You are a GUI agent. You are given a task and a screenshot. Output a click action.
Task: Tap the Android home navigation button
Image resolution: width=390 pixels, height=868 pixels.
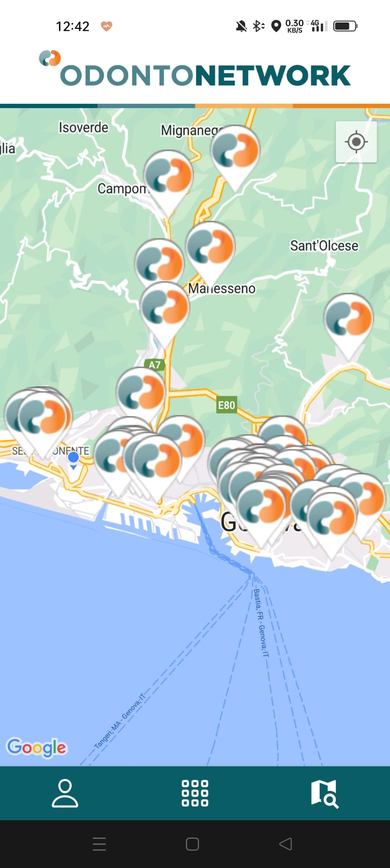point(192,844)
